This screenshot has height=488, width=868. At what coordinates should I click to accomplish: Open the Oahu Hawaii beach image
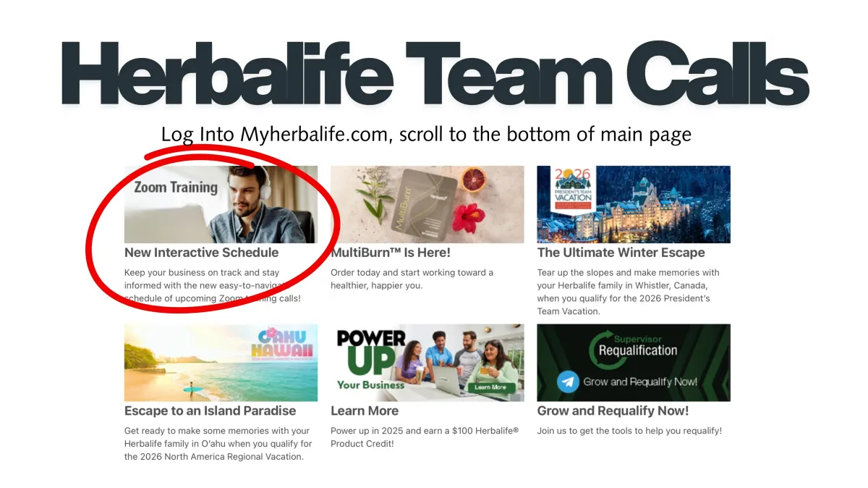click(x=221, y=363)
